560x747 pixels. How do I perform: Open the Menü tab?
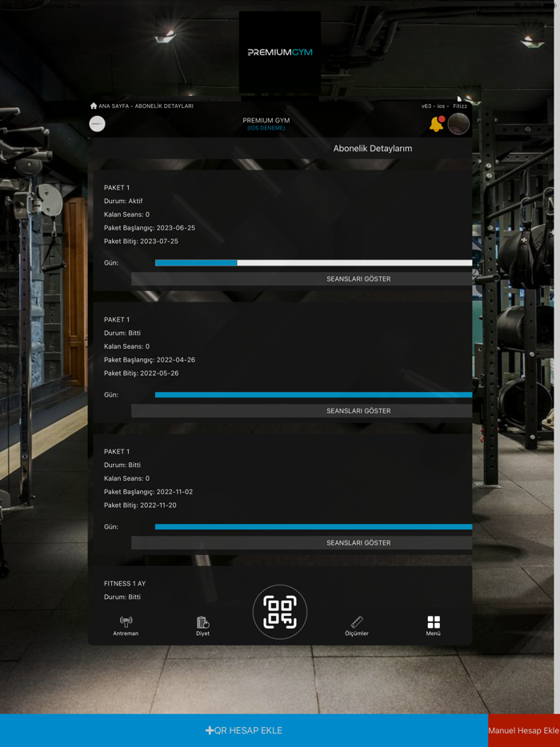(x=434, y=626)
